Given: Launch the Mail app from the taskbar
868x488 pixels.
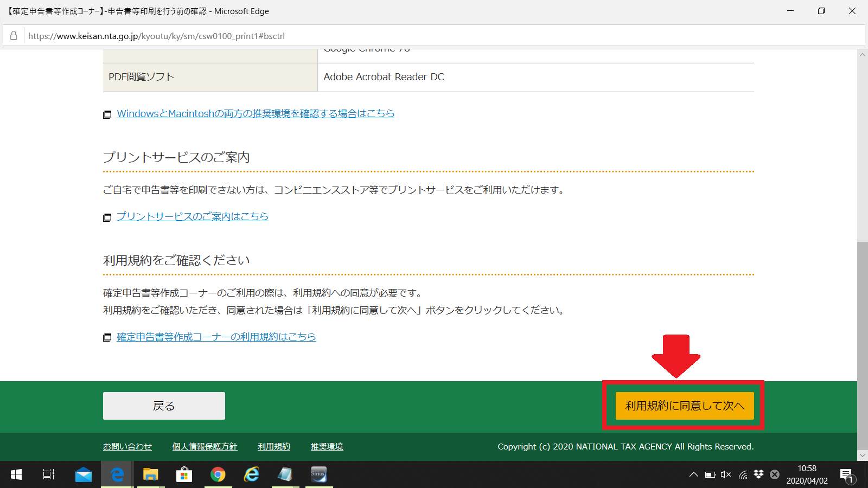Looking at the screenshot, I should (x=82, y=474).
